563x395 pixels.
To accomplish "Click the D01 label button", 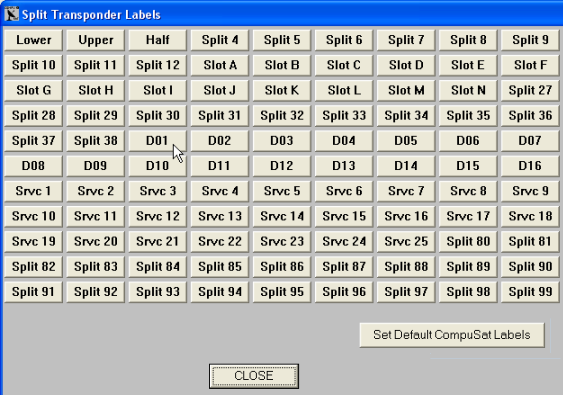I will [x=158, y=140].
